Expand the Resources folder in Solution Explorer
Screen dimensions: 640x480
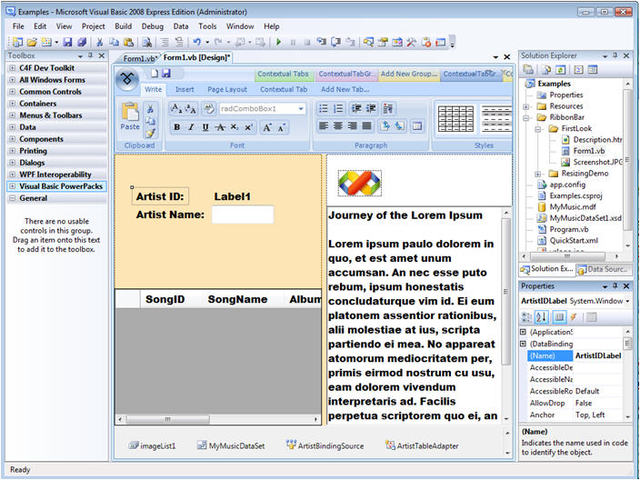(x=527, y=107)
